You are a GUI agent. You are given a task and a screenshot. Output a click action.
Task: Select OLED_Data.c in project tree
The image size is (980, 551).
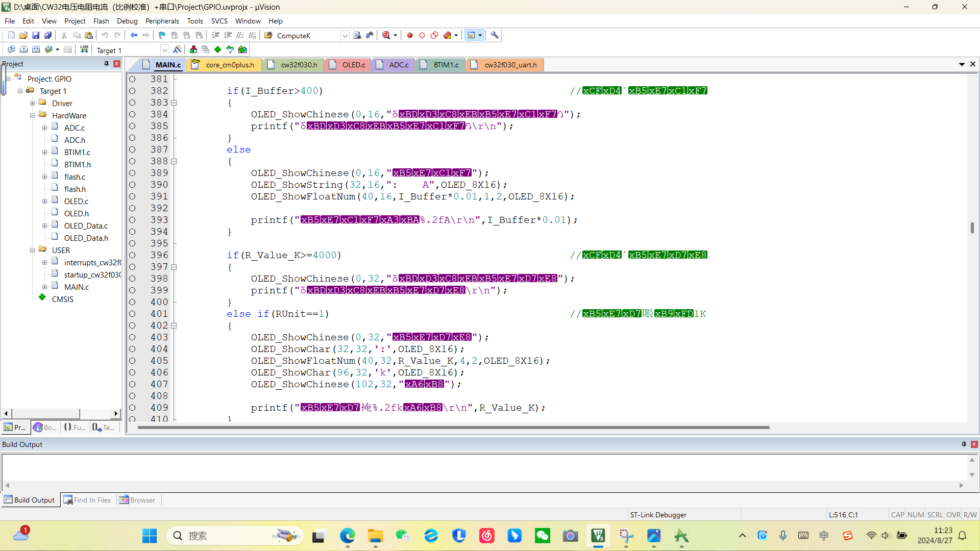pos(86,226)
